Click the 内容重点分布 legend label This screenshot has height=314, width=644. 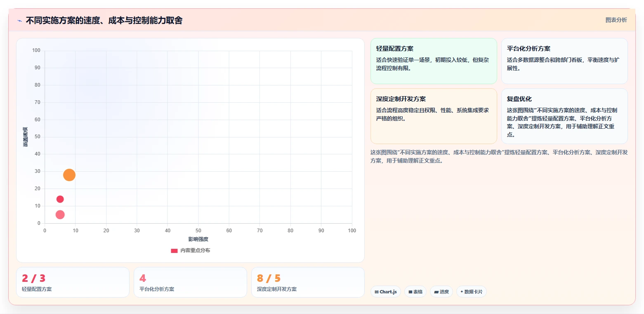click(195, 250)
